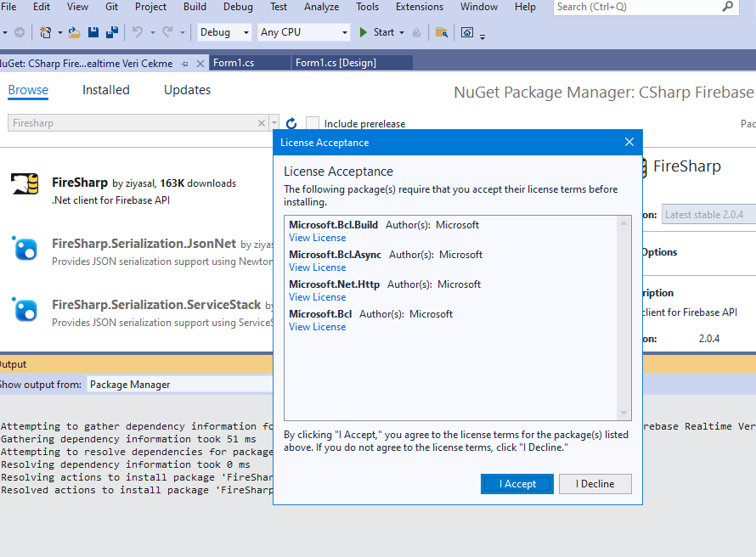The width and height of the screenshot is (756, 557).
Task: Open the Git menu
Action: coord(111,7)
